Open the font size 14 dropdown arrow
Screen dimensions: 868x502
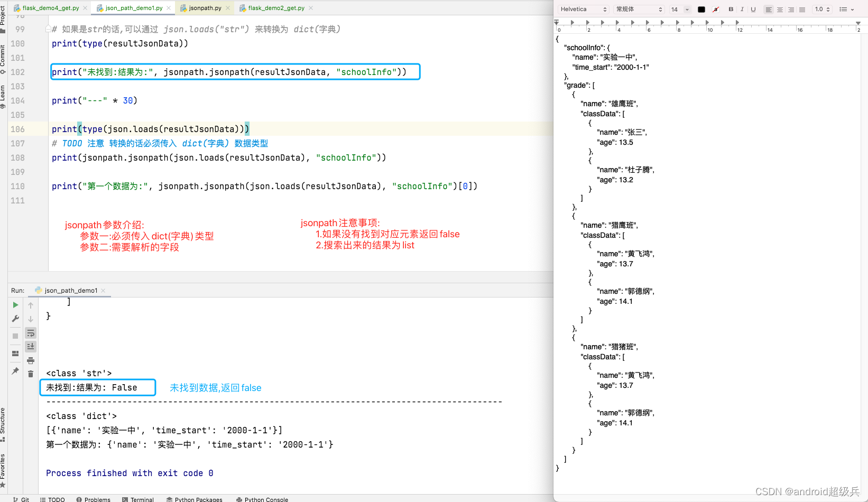[687, 10]
